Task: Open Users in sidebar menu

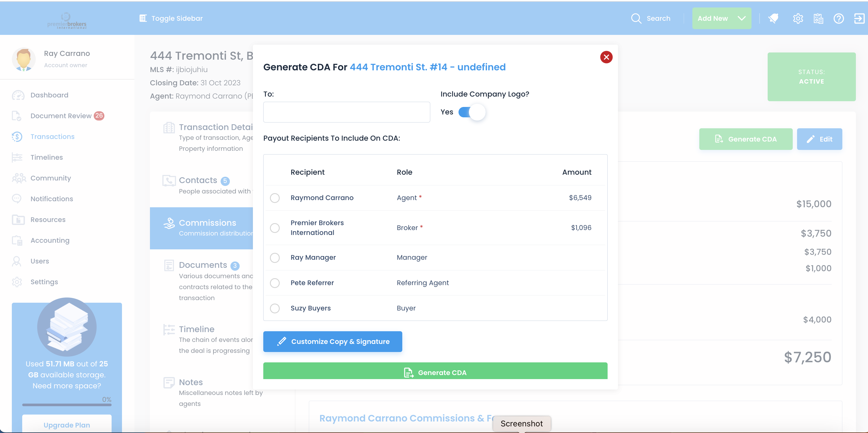Action: (x=40, y=261)
